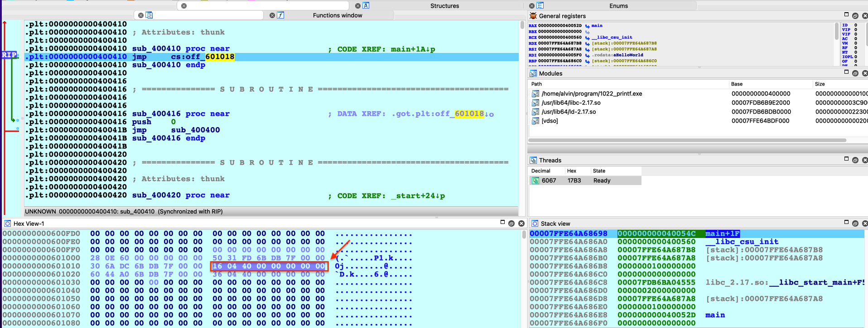Click the Modules panel icon

533,73
